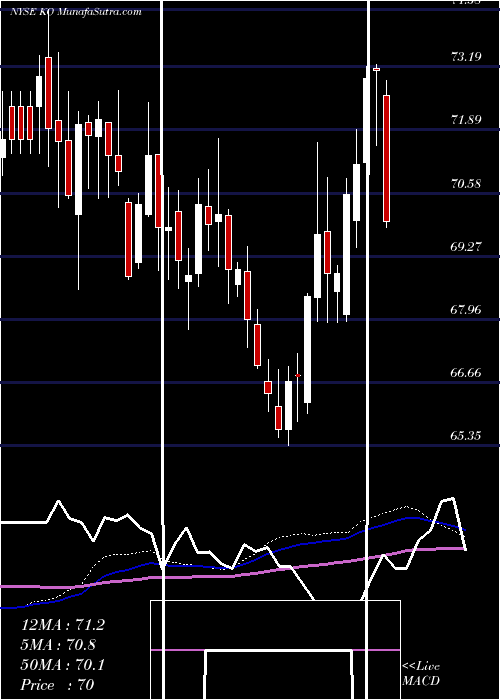Click the 50MA : 70.1 readout
This screenshot has height=700, width=500.
point(63,665)
